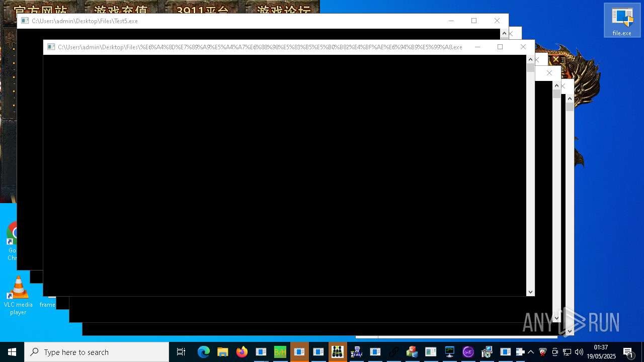This screenshot has height=362, width=644.
Task: Open the notification center icon
Action: click(628, 352)
